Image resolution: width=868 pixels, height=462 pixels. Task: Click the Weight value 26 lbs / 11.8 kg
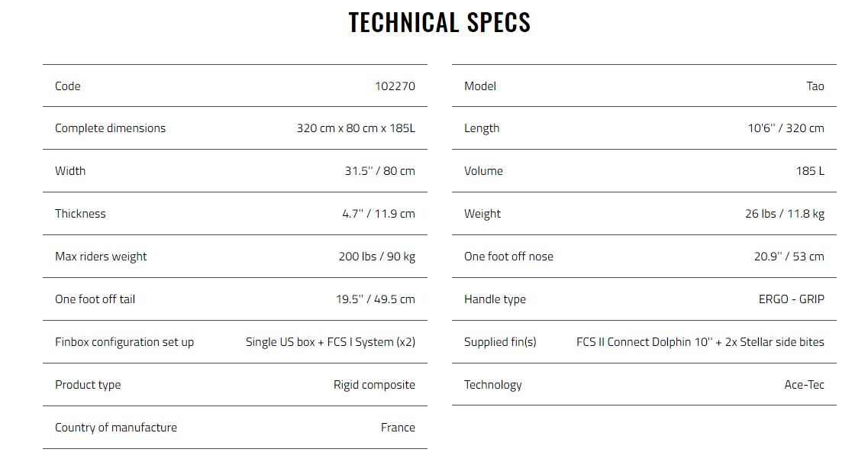[x=785, y=213]
